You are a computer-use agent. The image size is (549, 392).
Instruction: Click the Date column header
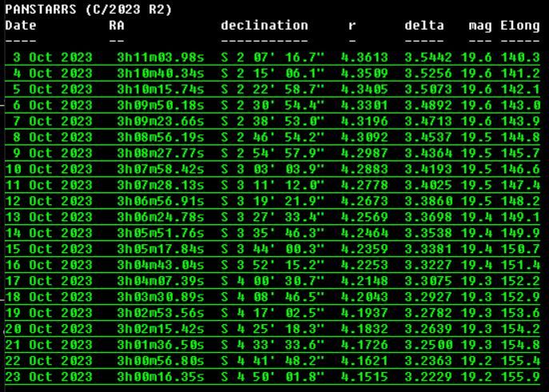pos(21,26)
